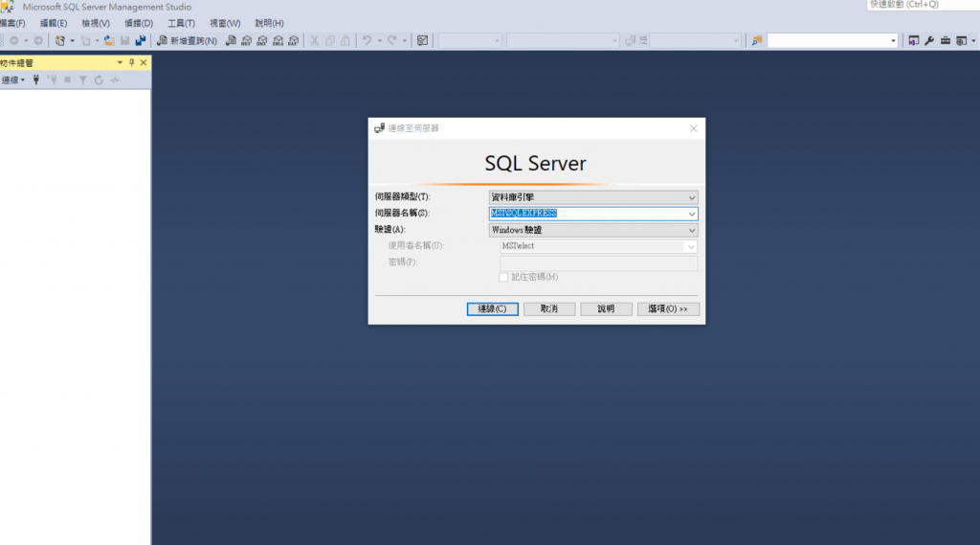Click Refresh icon in Object Explorer
This screenshot has width=980, height=545.
[x=99, y=80]
